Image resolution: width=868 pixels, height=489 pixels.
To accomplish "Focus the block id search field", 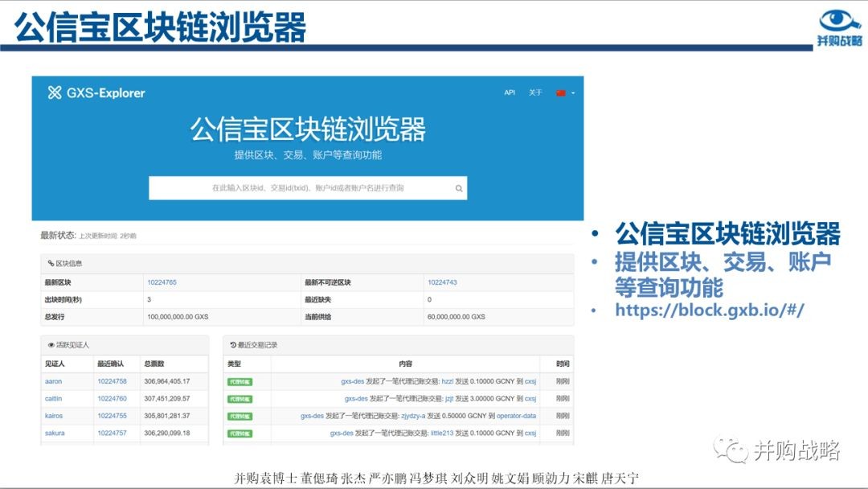I will [x=308, y=188].
